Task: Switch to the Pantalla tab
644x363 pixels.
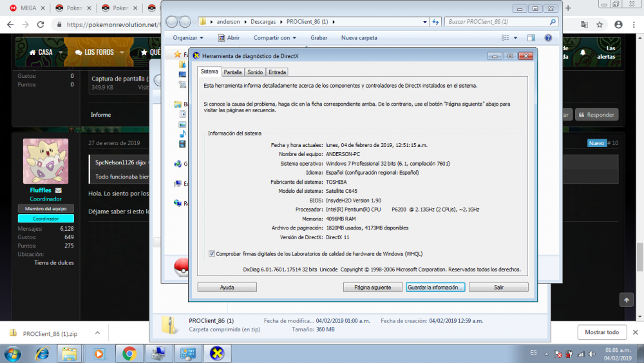Action: click(232, 72)
